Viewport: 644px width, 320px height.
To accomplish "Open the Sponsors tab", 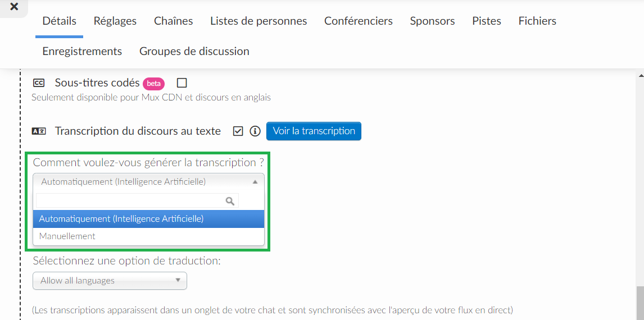I will pyautogui.click(x=432, y=21).
